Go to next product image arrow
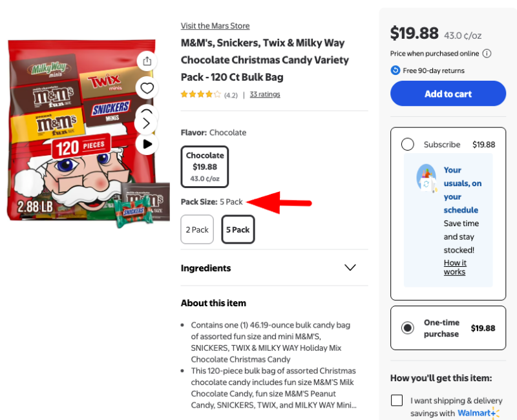This screenshot has width=517, height=420. (x=147, y=123)
